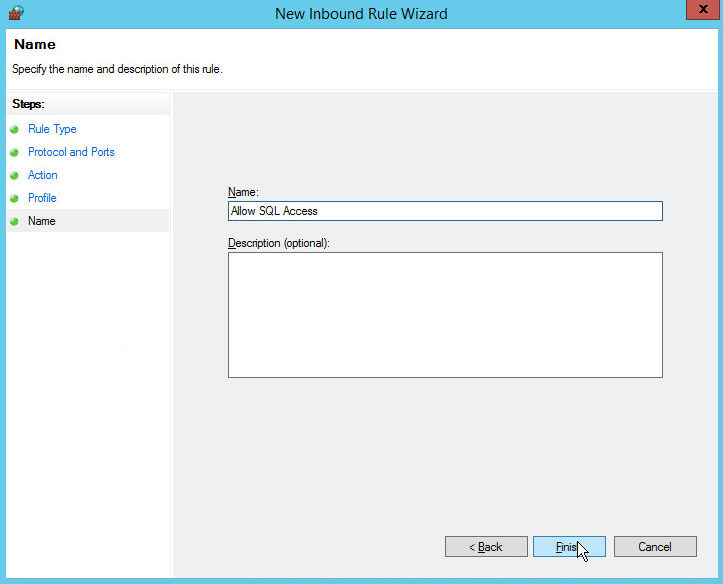Click the New Inbound Rule Wizard title bar

[361, 14]
